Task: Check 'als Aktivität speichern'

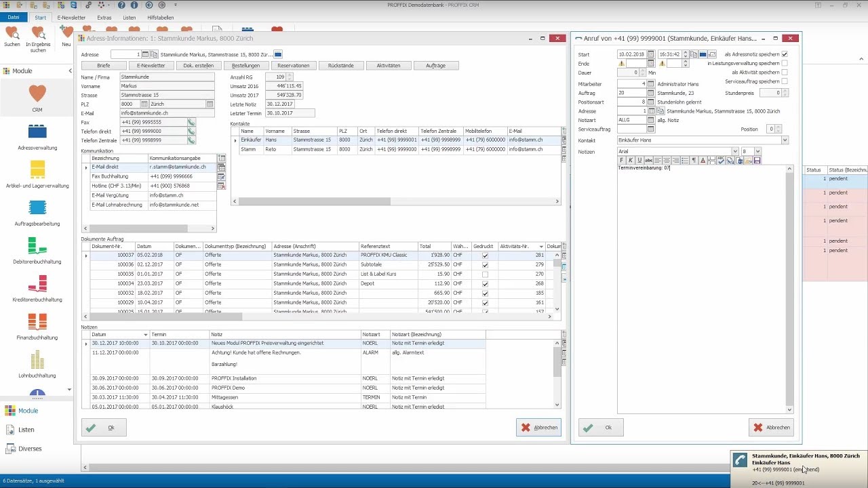Action: tap(785, 73)
